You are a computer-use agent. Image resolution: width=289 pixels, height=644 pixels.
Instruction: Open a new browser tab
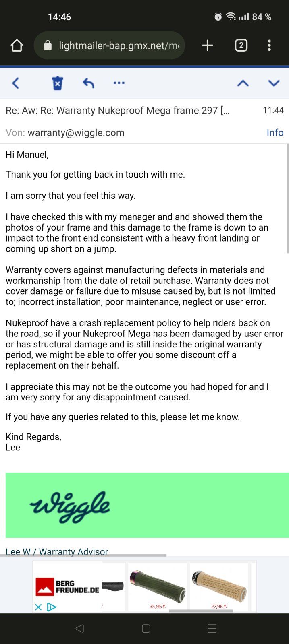click(207, 45)
